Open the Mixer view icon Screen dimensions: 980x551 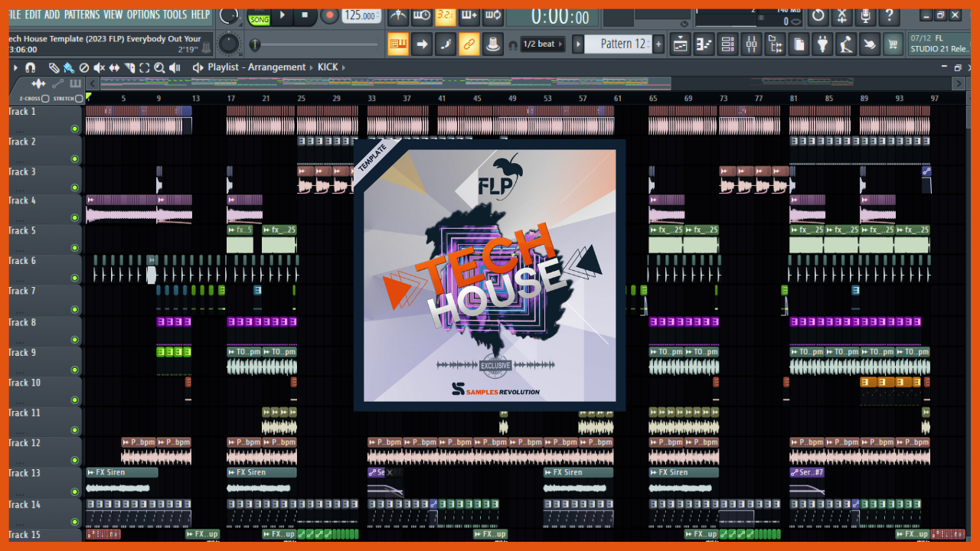click(751, 44)
